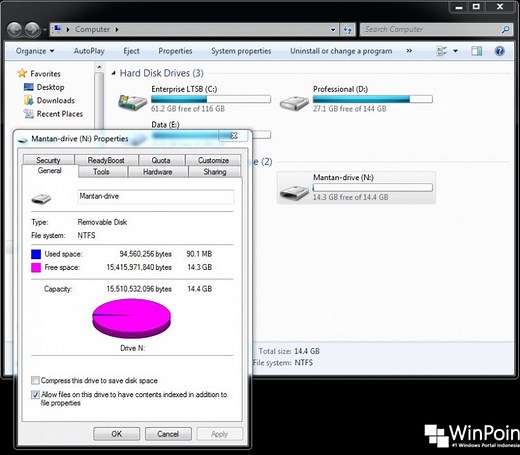Click Cancel in the Properties dialog

tap(168, 434)
